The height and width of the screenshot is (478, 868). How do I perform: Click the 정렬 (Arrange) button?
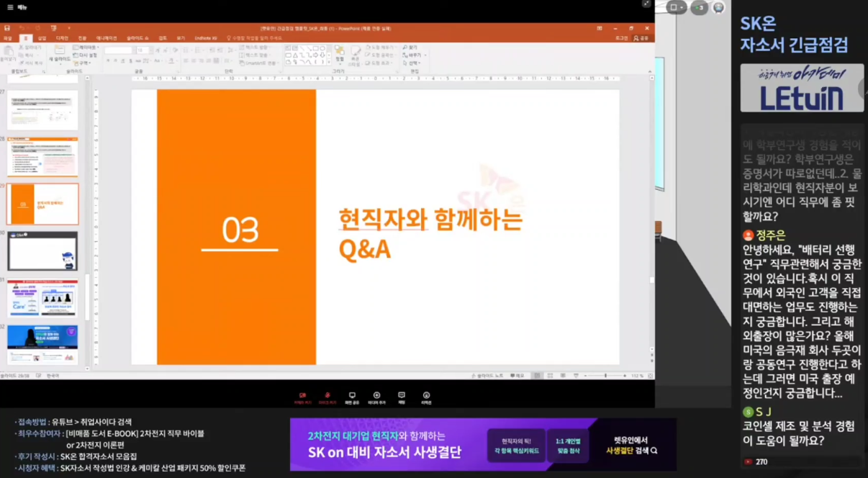point(339,56)
